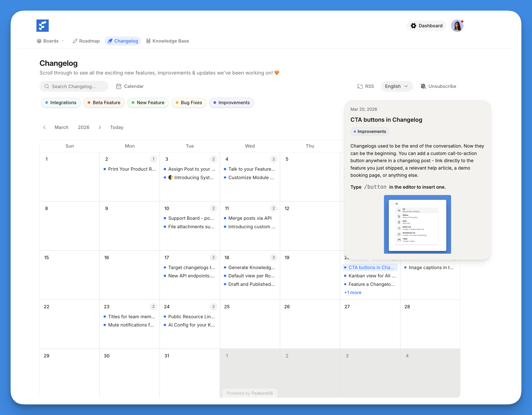This screenshot has height=415, width=532.
Task: Open 'Kanban view for All ...' entry
Action: pyautogui.click(x=370, y=276)
